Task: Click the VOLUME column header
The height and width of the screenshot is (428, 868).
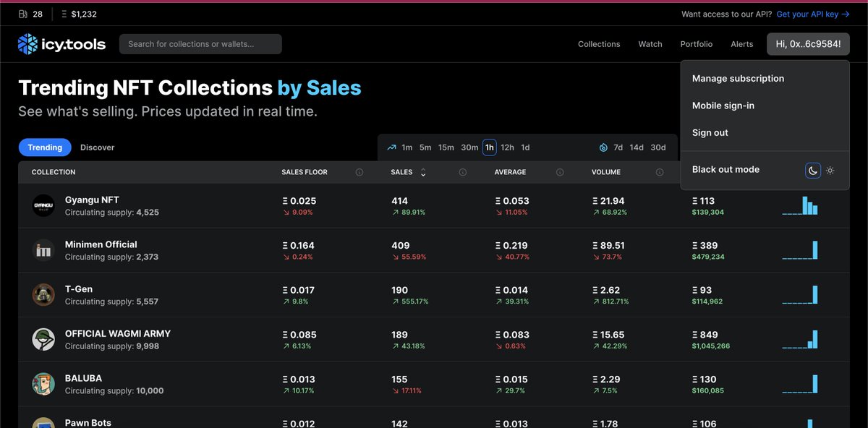Action: 606,172
